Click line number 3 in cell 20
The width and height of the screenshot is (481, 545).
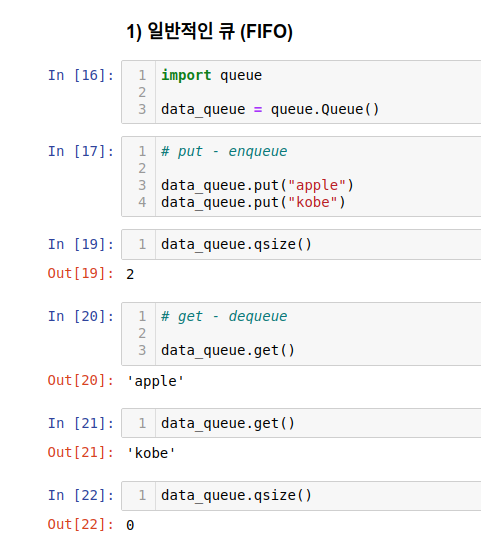coord(142,350)
